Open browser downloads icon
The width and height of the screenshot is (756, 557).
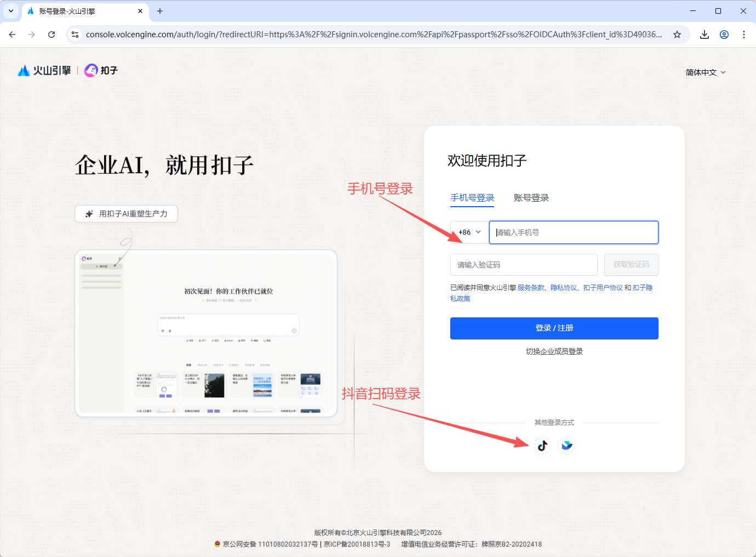click(x=705, y=35)
